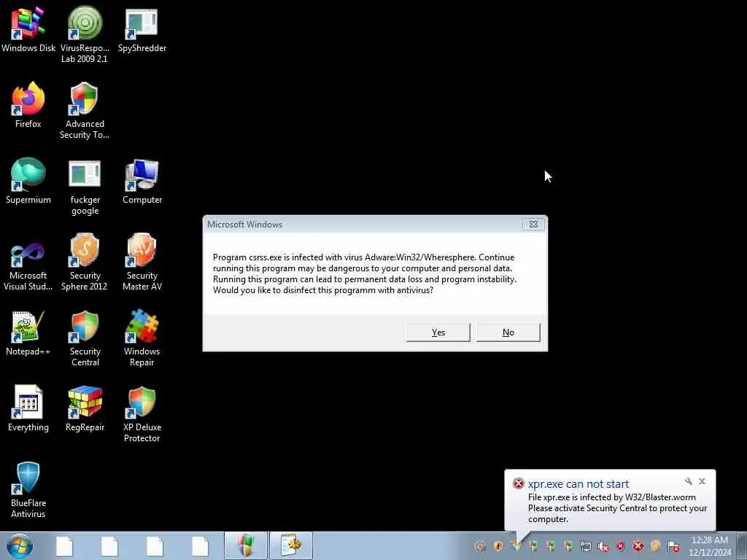The height and width of the screenshot is (560, 747).
Task: Click the orange coin tray icon
Action: 656,546
